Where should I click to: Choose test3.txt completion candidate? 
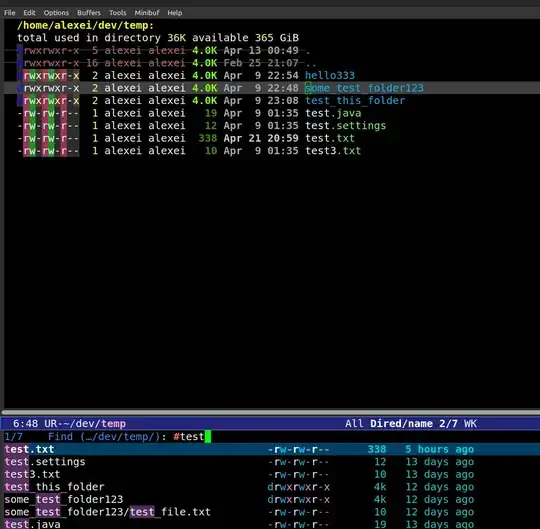pos(270,475)
